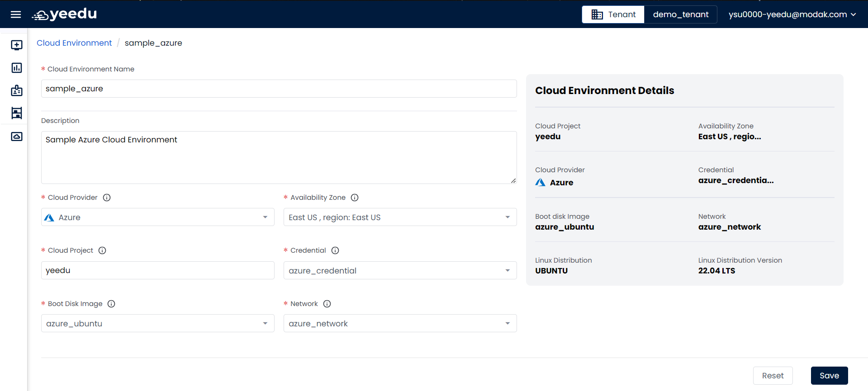The image size is (868, 391).
Task: Click the Tenant selector button
Action: click(613, 14)
